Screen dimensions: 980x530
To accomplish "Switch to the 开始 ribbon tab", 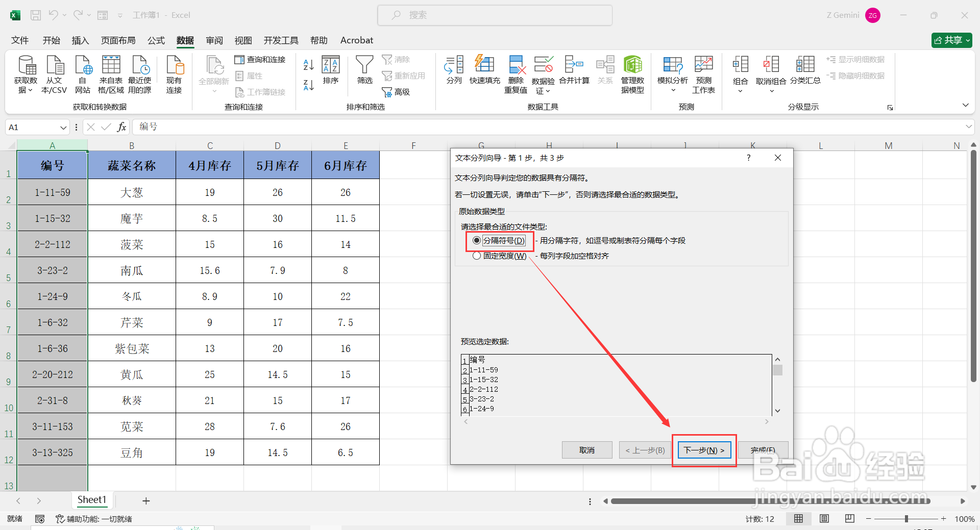I will coord(51,40).
